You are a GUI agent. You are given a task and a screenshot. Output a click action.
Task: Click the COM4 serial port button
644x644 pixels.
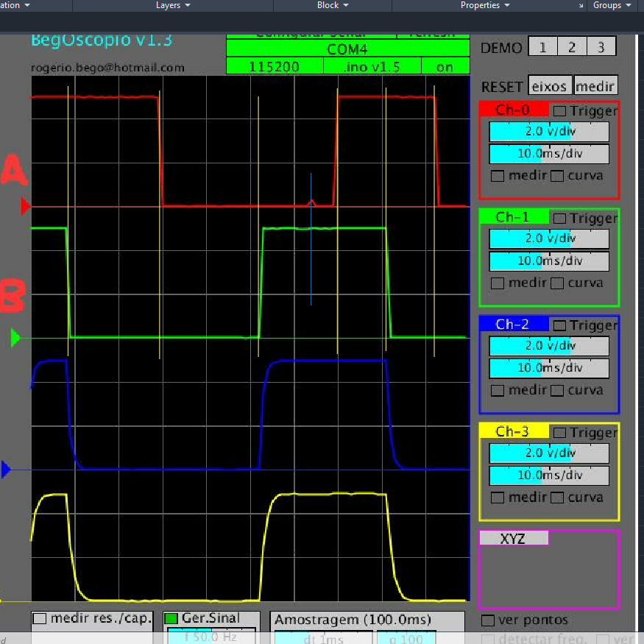tap(347, 49)
